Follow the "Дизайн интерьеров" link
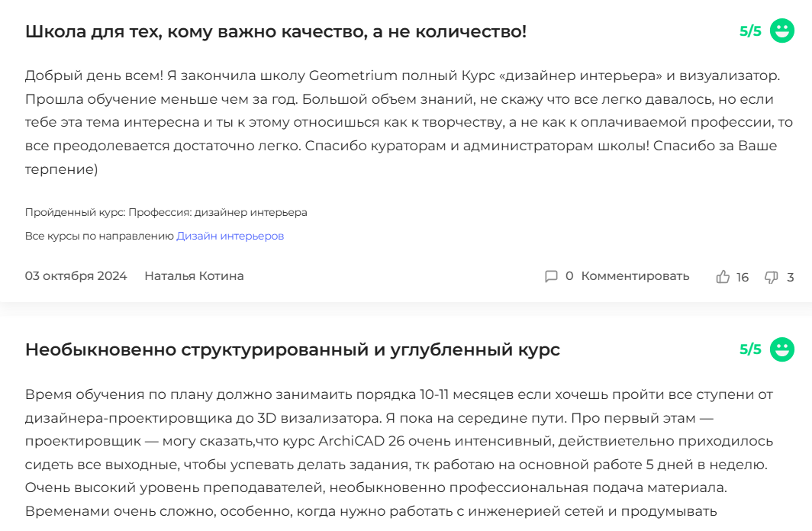 click(230, 237)
